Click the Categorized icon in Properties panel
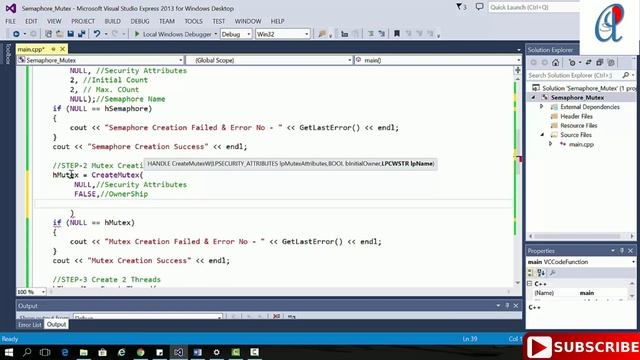Viewport: 640px width, 360px height. (x=530, y=273)
